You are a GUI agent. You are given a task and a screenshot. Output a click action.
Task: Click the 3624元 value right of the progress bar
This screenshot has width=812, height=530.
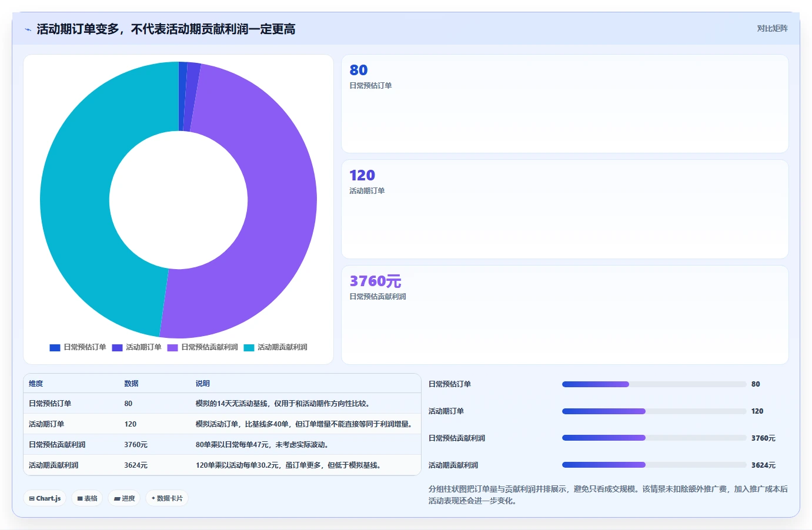point(763,465)
